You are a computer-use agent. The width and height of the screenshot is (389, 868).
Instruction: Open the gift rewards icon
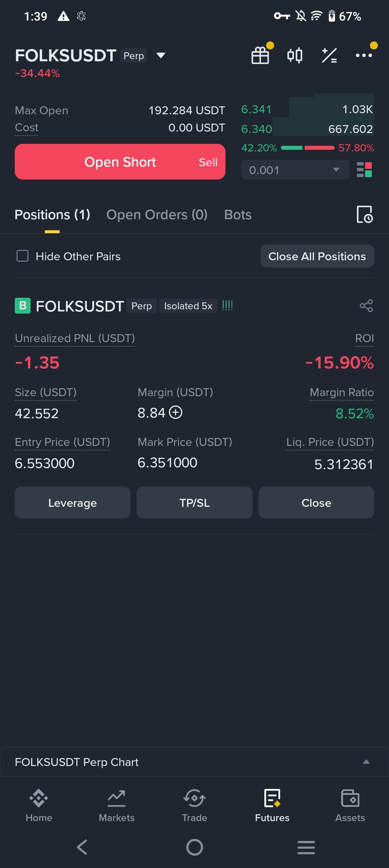(x=260, y=56)
